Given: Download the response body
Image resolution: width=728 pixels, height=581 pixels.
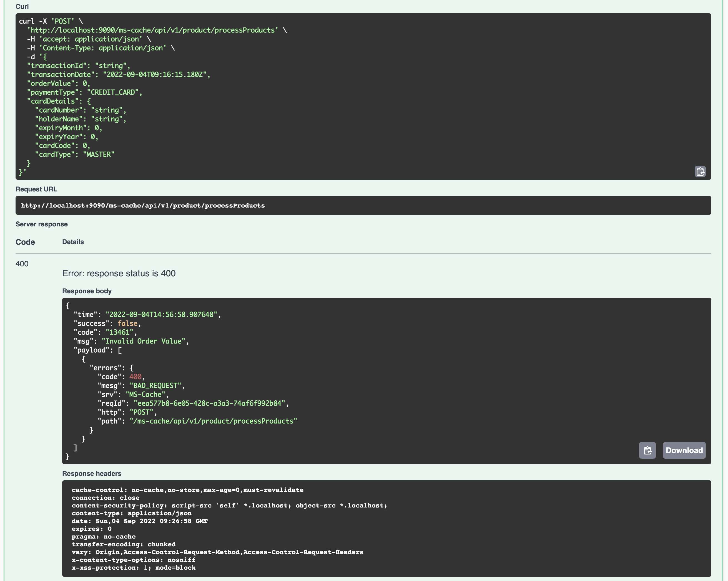Looking at the screenshot, I should [x=684, y=450].
